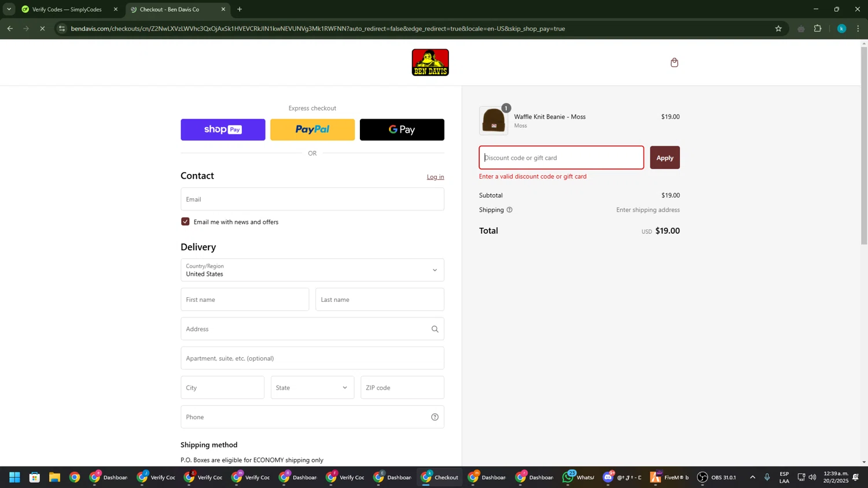This screenshot has width=868, height=488.
Task: Open FiveM from the taskbar
Action: (x=670, y=477)
